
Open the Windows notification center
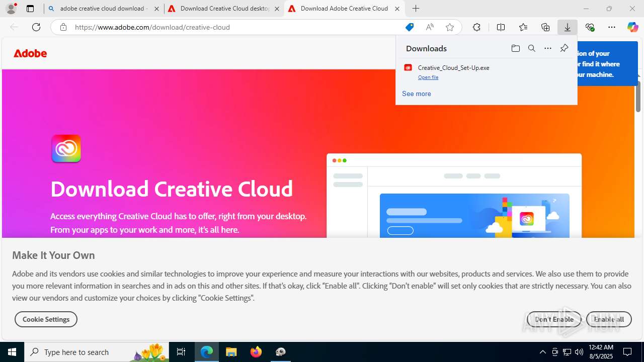click(x=628, y=352)
